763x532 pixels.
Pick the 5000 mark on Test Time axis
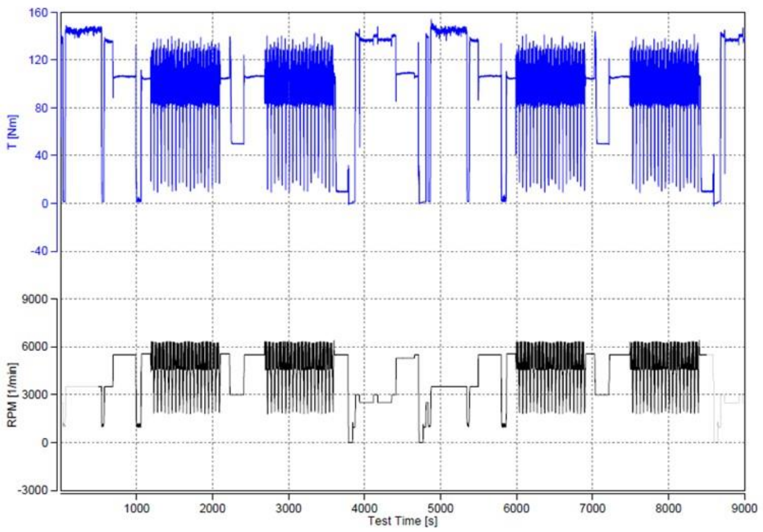point(441,508)
